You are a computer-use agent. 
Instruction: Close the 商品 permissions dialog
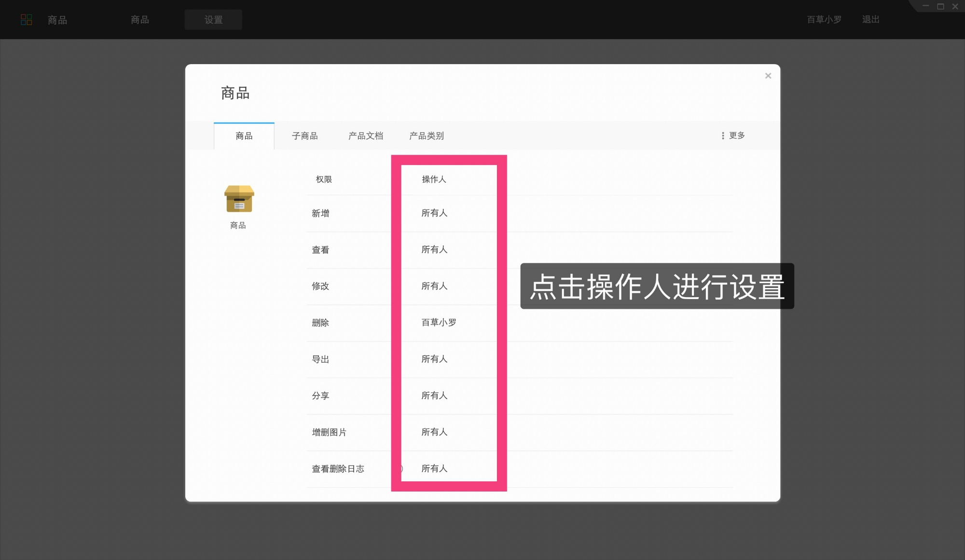tap(768, 76)
